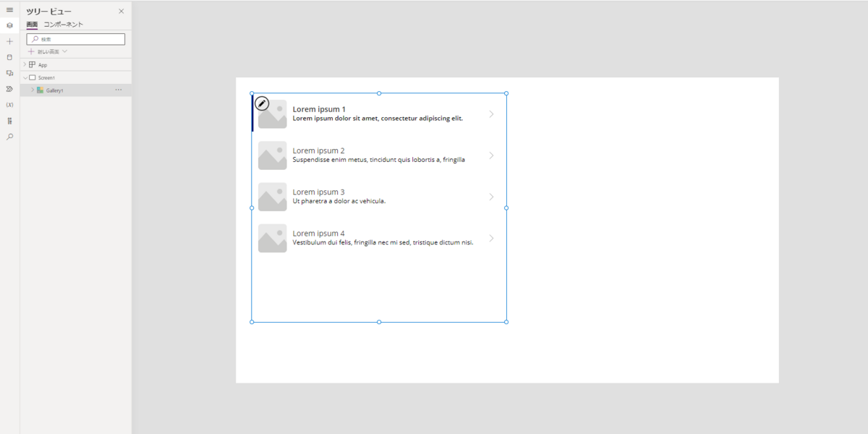
Task: Click the chevron arrow of Lorem ipsum 3
Action: [492, 197]
